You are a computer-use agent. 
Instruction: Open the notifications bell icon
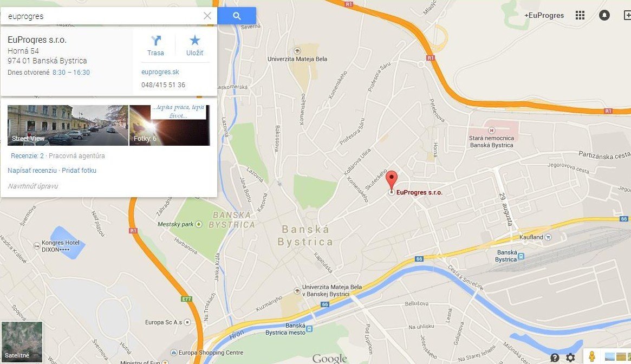pyautogui.click(x=604, y=15)
